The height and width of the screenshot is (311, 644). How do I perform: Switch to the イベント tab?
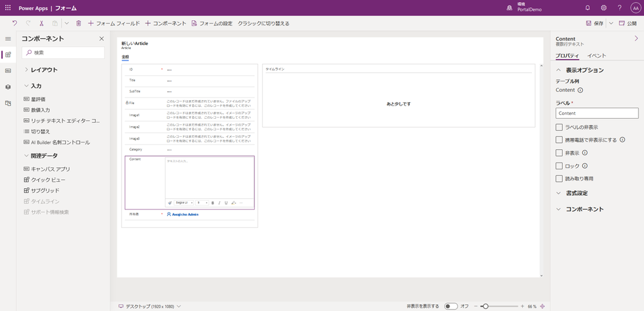coord(596,56)
